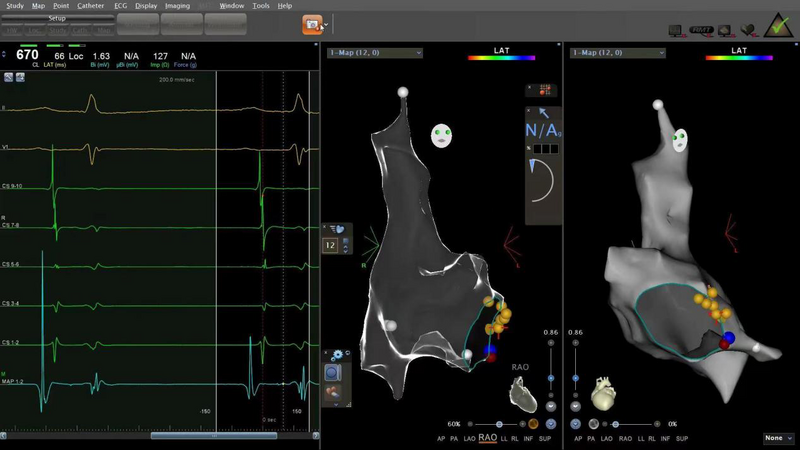
Task: Click the blue square mapping tool icon
Action: click(x=333, y=373)
